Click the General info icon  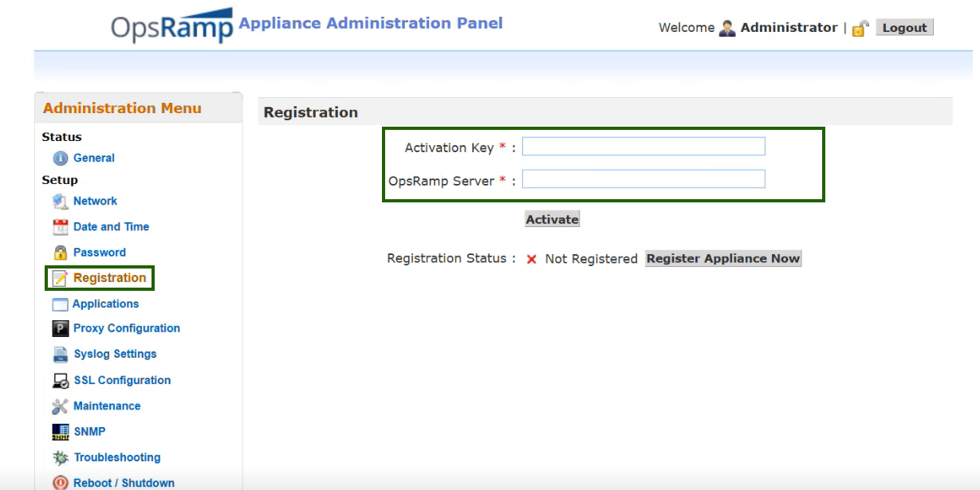pyautogui.click(x=61, y=159)
